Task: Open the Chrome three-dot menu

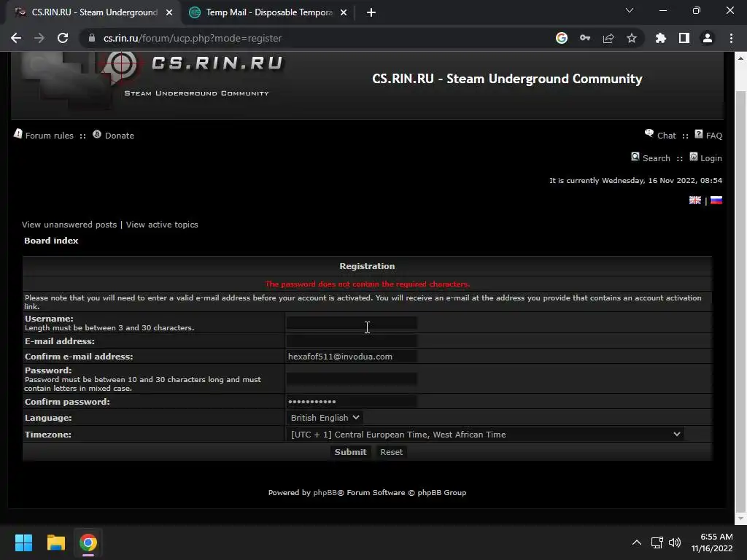Action: tap(731, 38)
